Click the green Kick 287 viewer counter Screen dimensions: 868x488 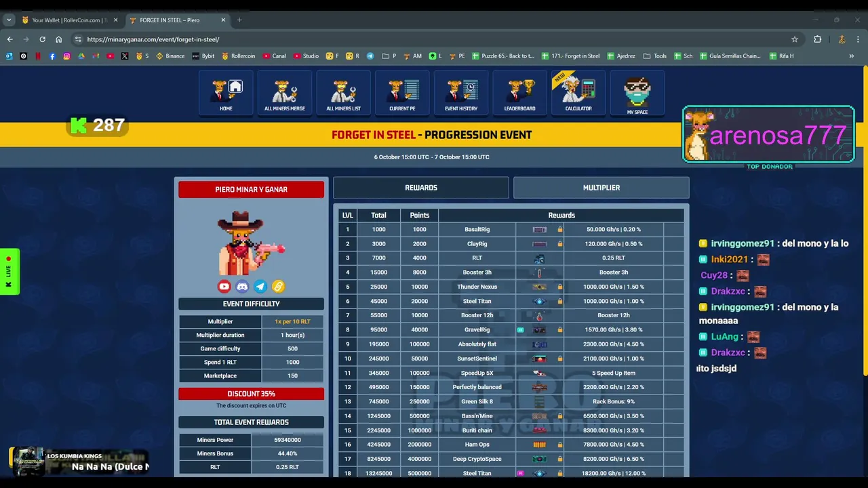(98, 125)
